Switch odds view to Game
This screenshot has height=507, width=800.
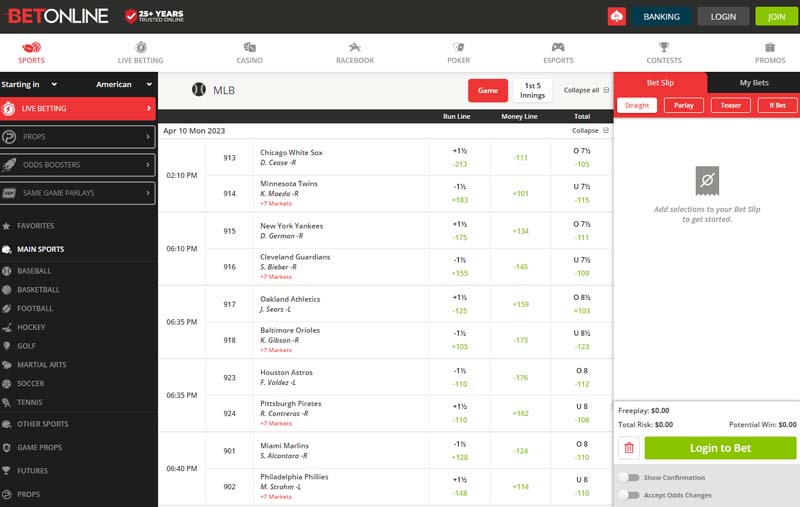coord(488,90)
